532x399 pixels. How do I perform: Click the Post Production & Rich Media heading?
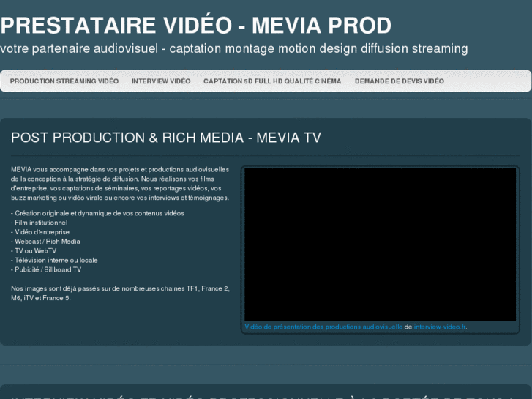point(166,138)
